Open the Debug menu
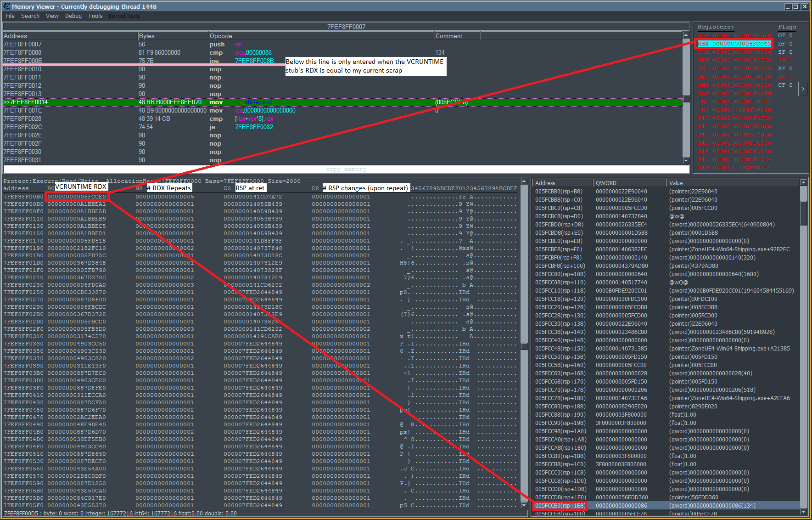812x520 pixels. (73, 16)
